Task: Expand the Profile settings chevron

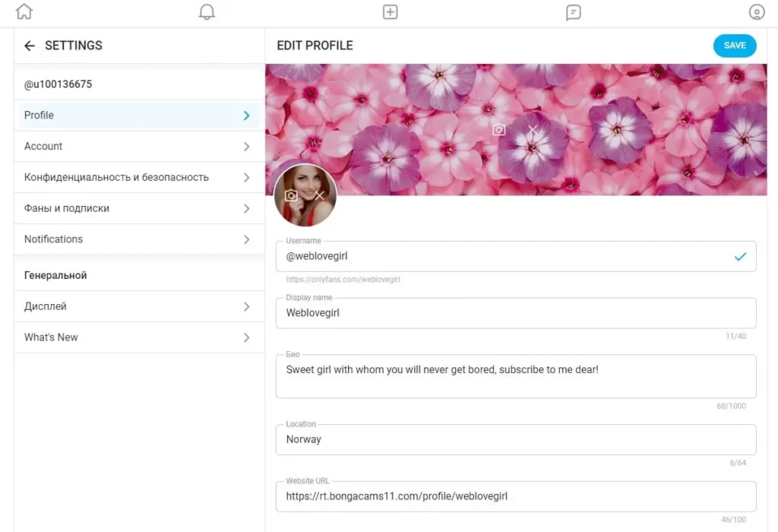Action: coord(247,116)
